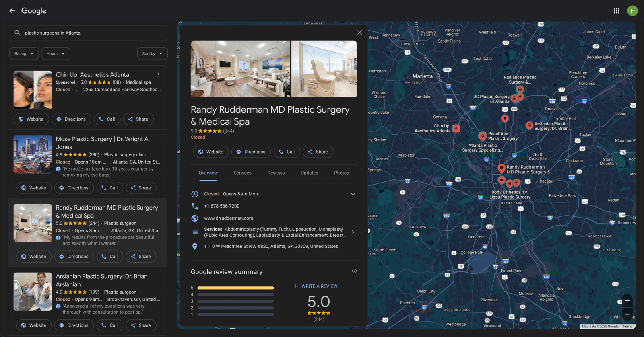Click the globe icon next to www.drrudderman.com

(195, 218)
